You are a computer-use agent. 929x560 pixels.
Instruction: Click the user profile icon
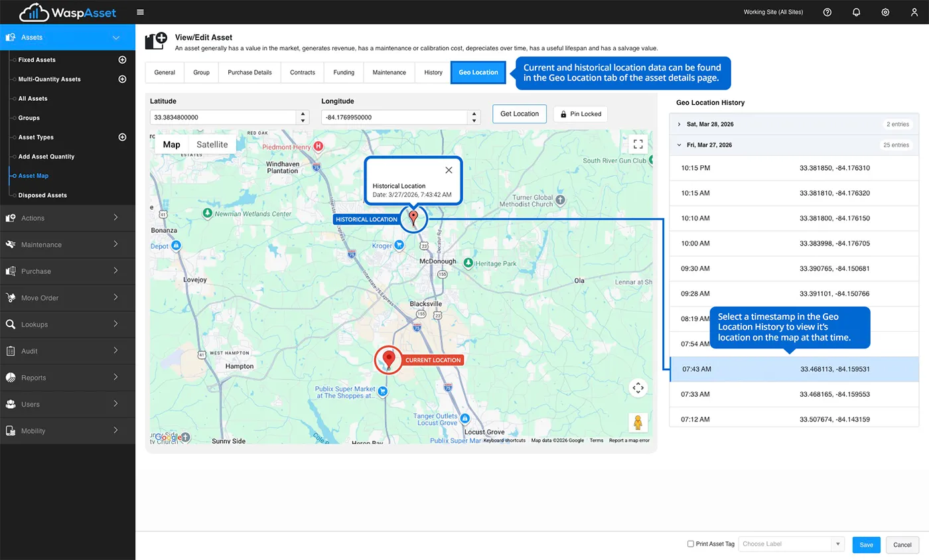(x=914, y=12)
